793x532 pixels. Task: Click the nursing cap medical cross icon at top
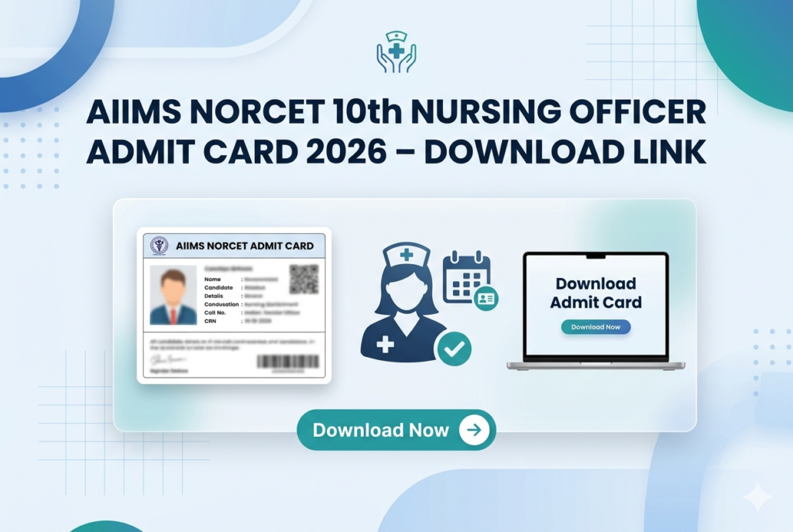coord(396,50)
